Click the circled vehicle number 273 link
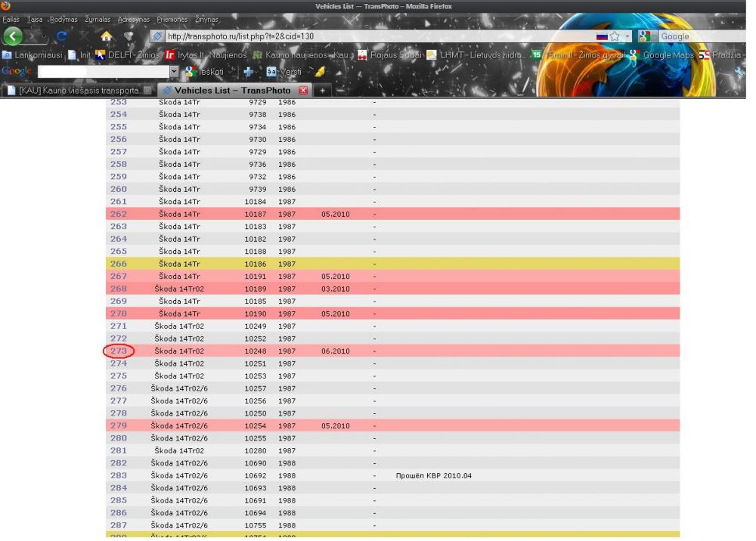This screenshot has width=756, height=541. 119,351
